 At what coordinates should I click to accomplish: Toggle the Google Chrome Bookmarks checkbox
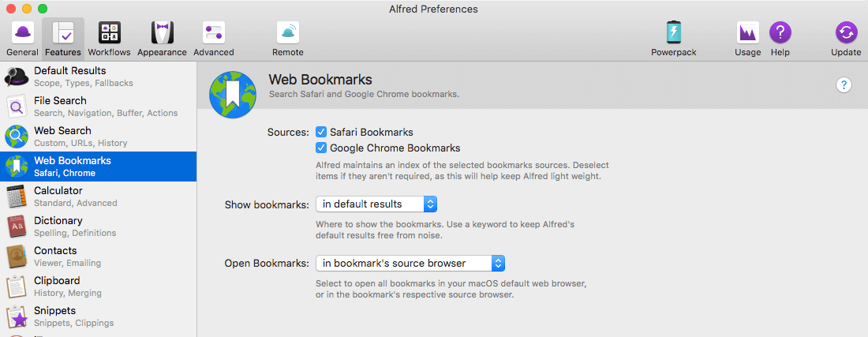[x=321, y=148]
